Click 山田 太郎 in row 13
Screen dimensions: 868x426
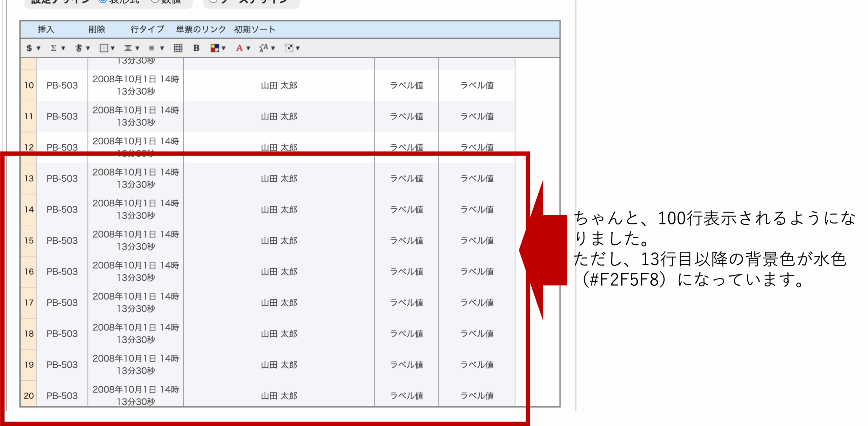[279, 179]
